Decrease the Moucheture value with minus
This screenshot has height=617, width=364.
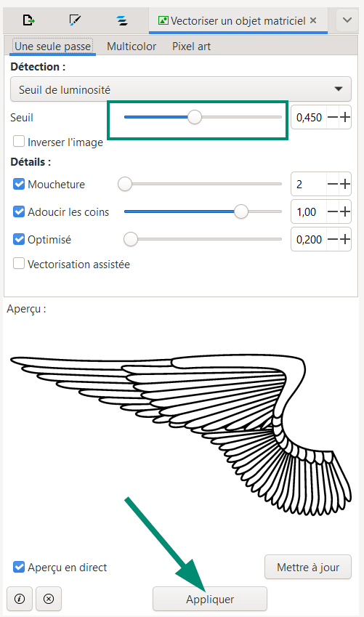tap(333, 184)
